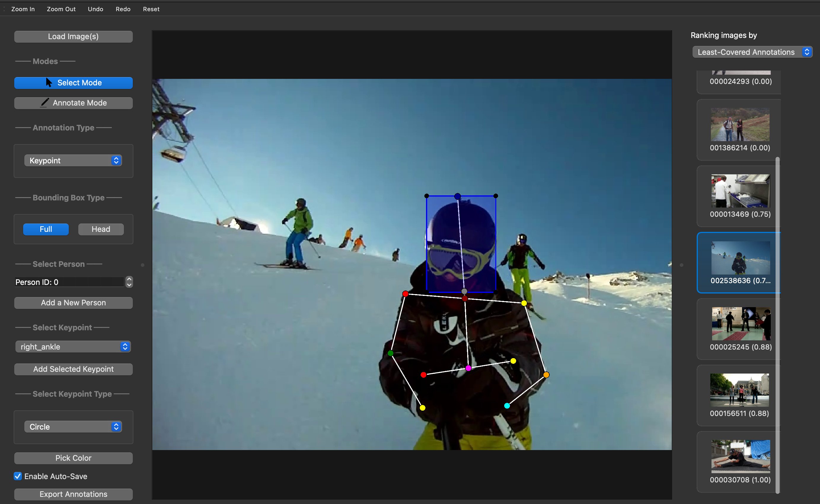
Task: Open the Keypoint annotation type dropdown
Action: (73, 160)
